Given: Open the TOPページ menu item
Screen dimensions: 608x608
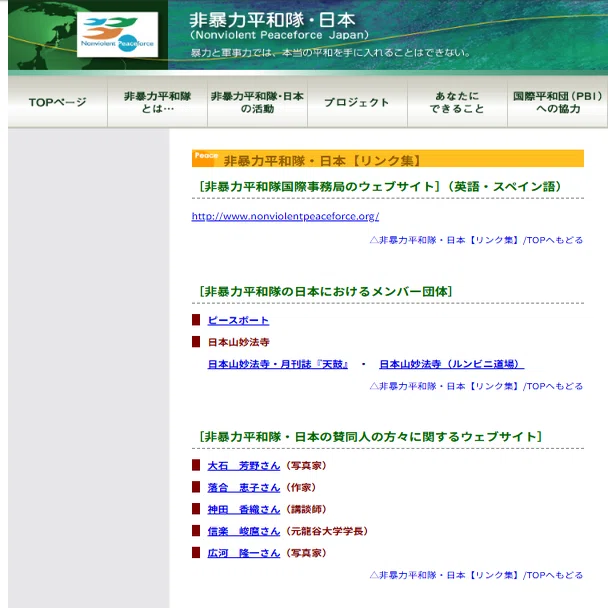Looking at the screenshot, I should [57, 102].
